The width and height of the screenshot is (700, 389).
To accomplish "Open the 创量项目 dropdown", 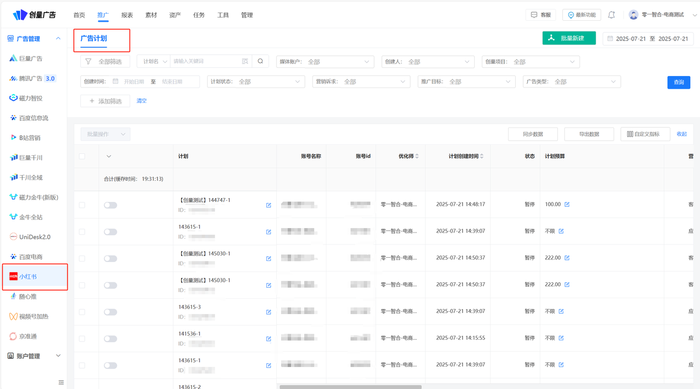I will pyautogui.click(x=531, y=62).
